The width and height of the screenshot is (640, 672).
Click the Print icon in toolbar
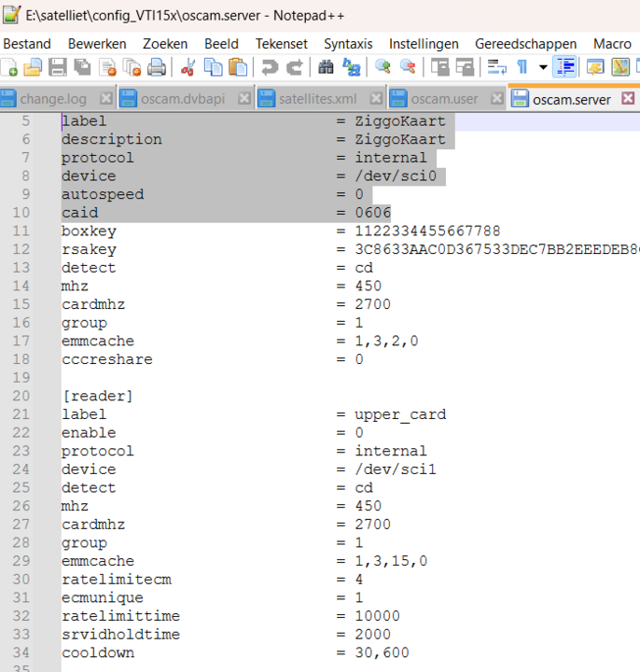tap(157, 67)
